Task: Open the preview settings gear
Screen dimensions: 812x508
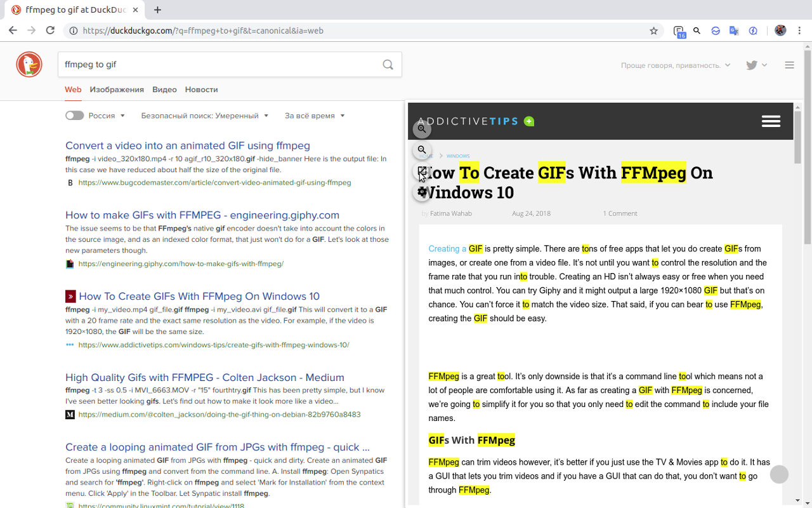Action: (x=422, y=192)
